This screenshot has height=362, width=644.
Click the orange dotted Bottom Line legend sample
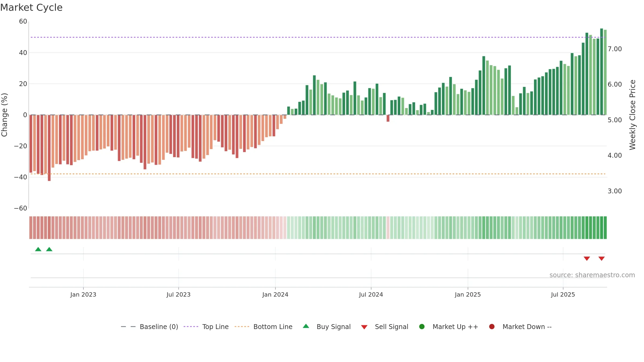point(242,327)
